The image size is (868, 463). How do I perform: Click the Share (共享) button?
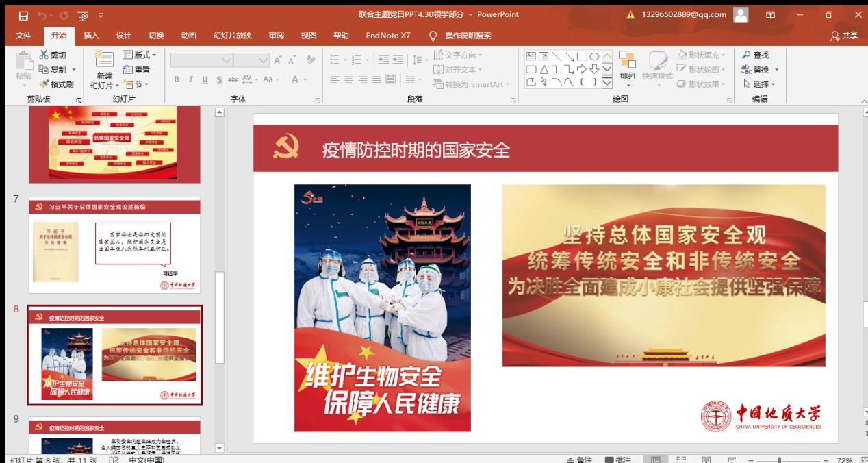click(843, 36)
